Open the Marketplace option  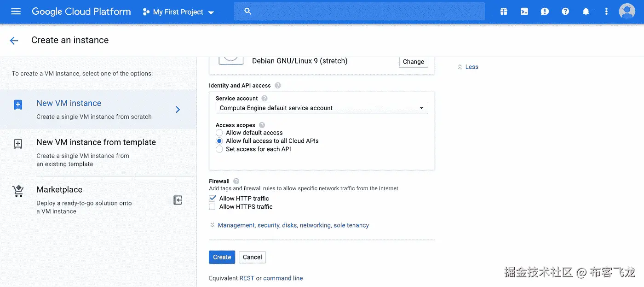pos(59,190)
